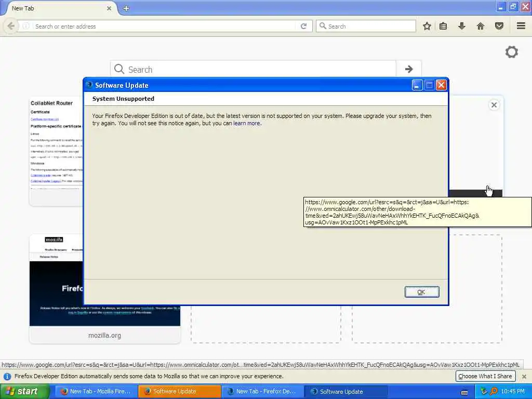Focus the toolbar Search box

coord(366,26)
